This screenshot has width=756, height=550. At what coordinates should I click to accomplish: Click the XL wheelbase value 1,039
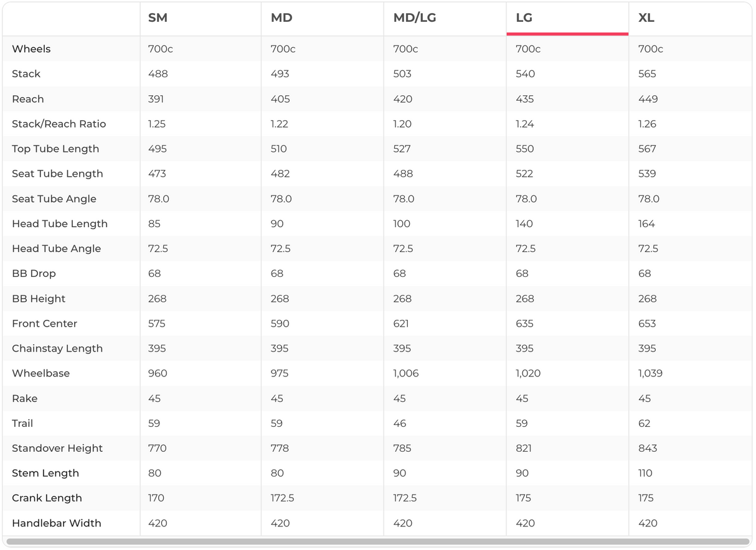(650, 373)
